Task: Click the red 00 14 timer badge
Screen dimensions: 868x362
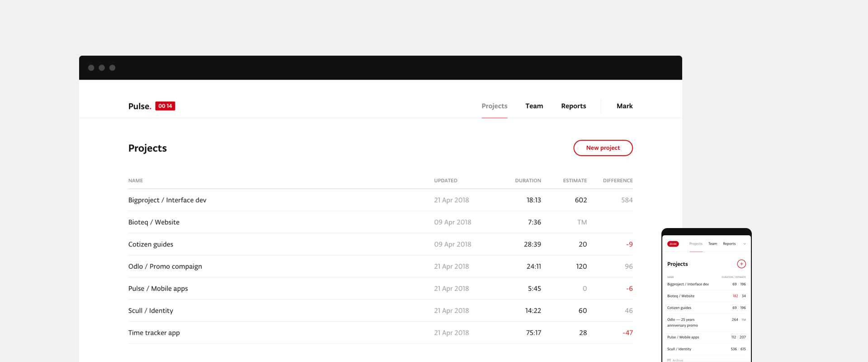Action: (x=165, y=106)
